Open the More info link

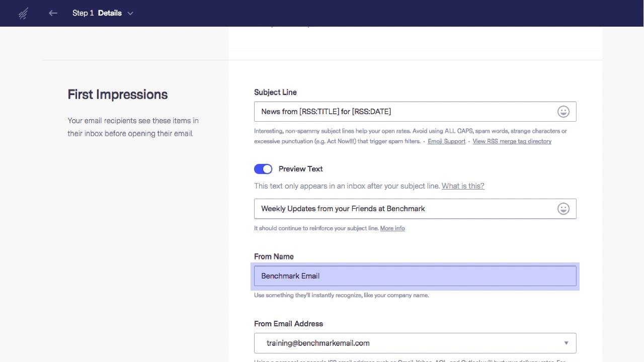point(392,228)
